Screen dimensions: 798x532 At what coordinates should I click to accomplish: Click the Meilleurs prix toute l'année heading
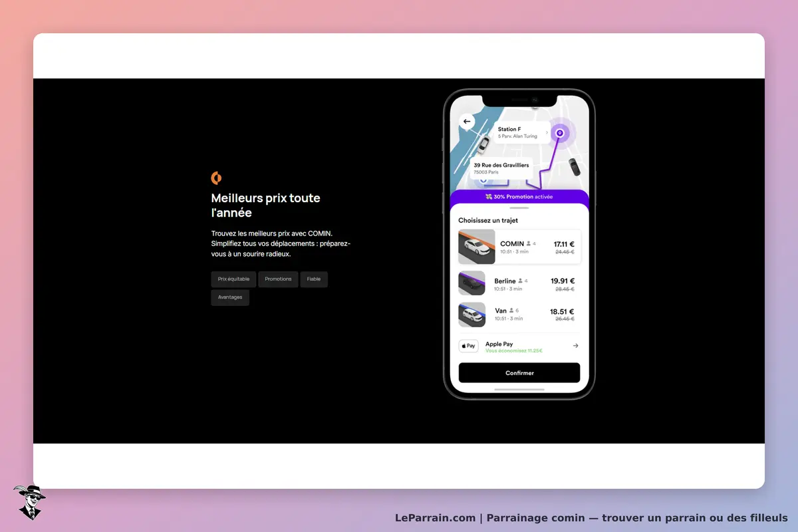tap(266, 205)
